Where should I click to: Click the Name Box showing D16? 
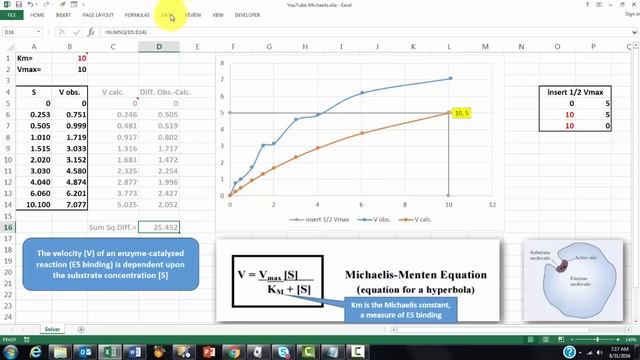pos(19,32)
